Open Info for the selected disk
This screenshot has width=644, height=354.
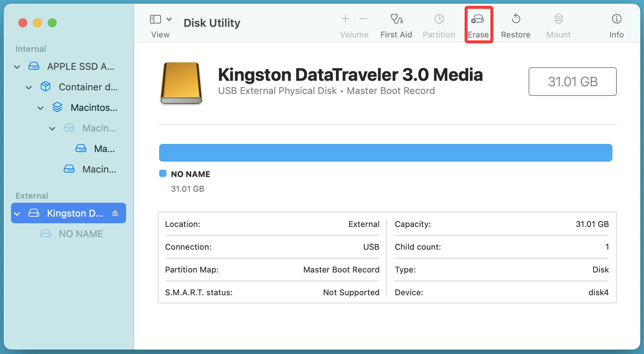616,24
